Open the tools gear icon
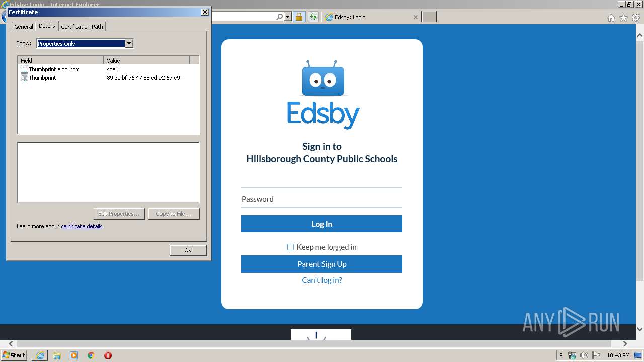The image size is (644, 362). (636, 18)
